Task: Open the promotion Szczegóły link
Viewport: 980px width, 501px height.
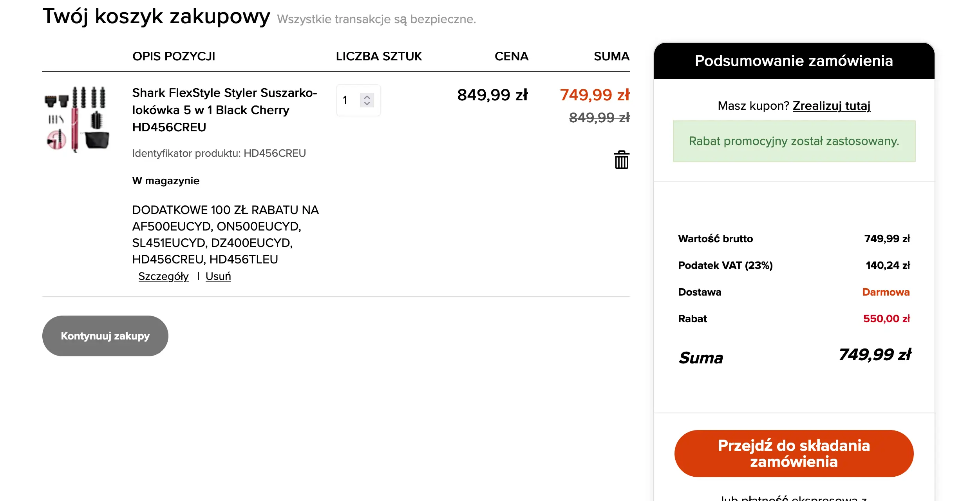Action: 163,276
